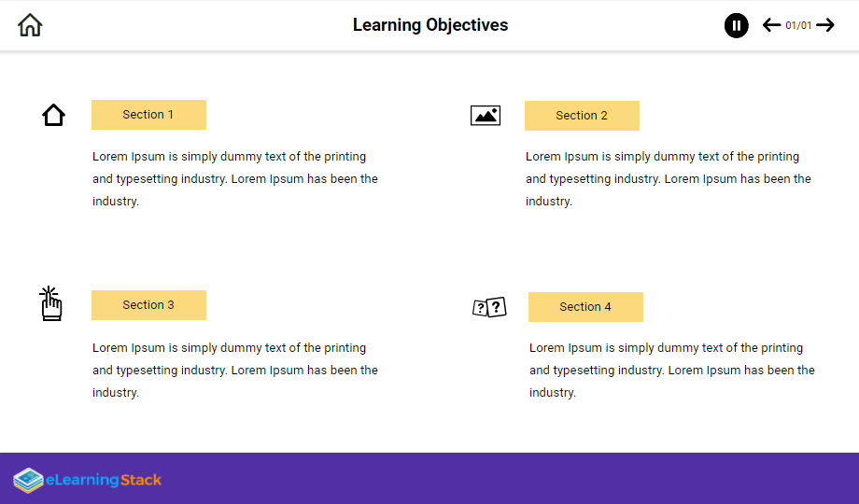The height and width of the screenshot is (504, 859).
Task: Select the Section 3 label
Action: click(x=148, y=305)
